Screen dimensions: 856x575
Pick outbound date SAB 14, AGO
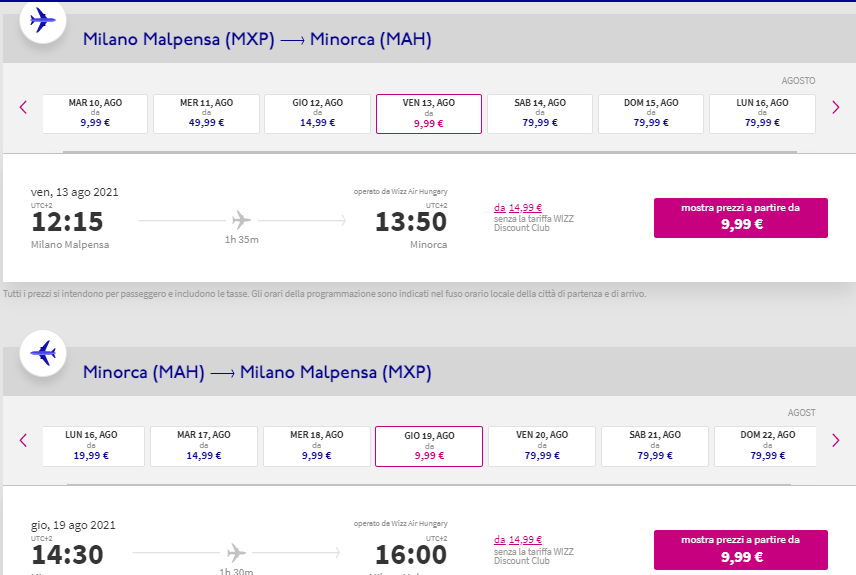pyautogui.click(x=540, y=113)
